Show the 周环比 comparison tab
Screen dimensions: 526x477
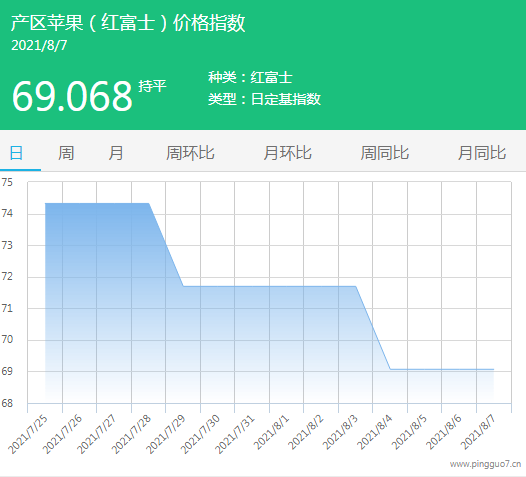point(190,153)
